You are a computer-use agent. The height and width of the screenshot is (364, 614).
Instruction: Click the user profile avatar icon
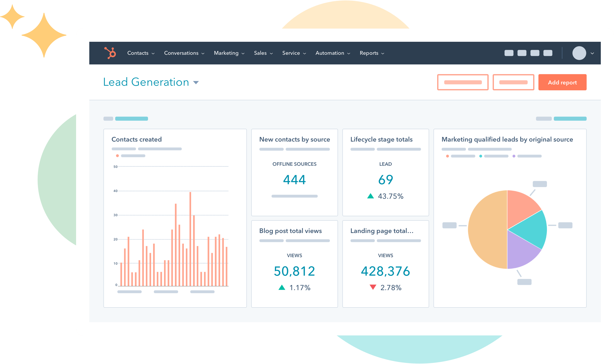pyautogui.click(x=578, y=53)
